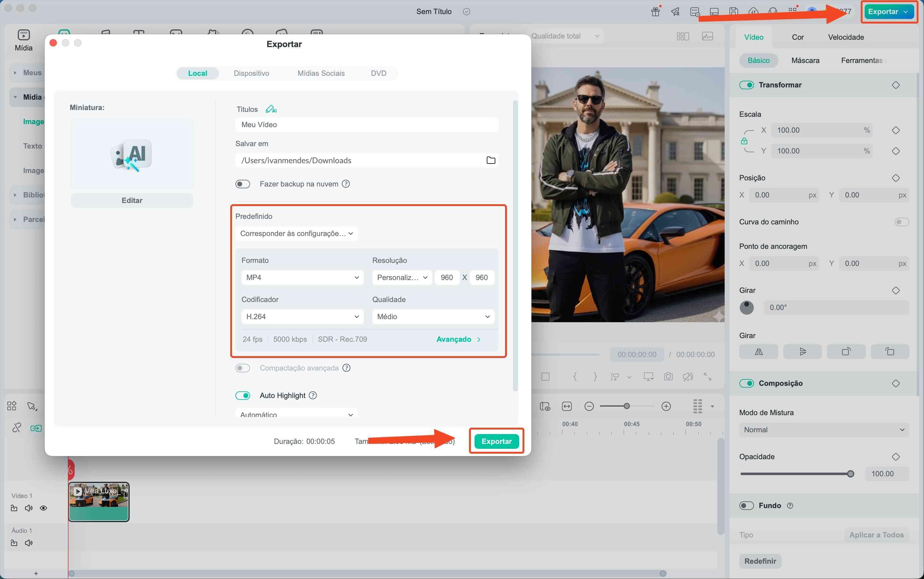Open the Modo de Mistura dropdown

point(823,429)
